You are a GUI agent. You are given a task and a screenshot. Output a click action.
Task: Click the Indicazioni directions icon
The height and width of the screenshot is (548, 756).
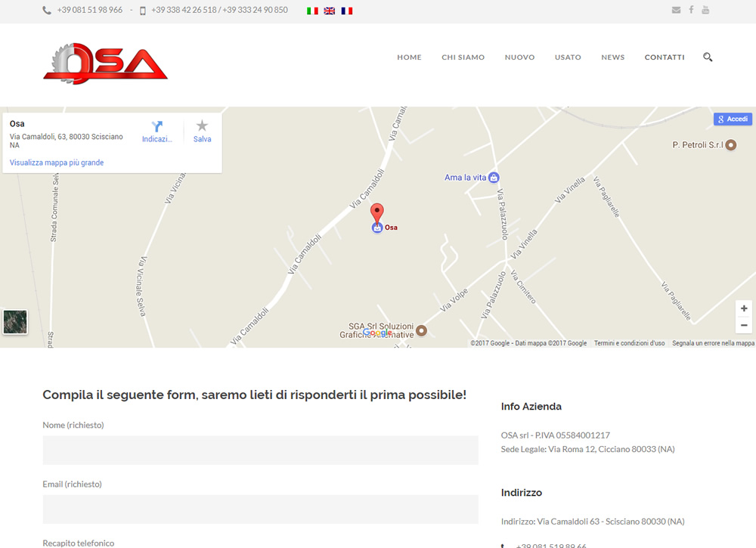click(157, 127)
